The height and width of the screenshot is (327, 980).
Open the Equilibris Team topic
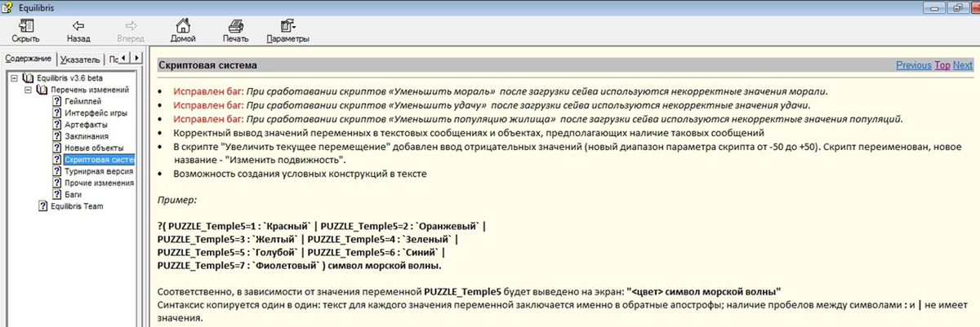point(77,206)
